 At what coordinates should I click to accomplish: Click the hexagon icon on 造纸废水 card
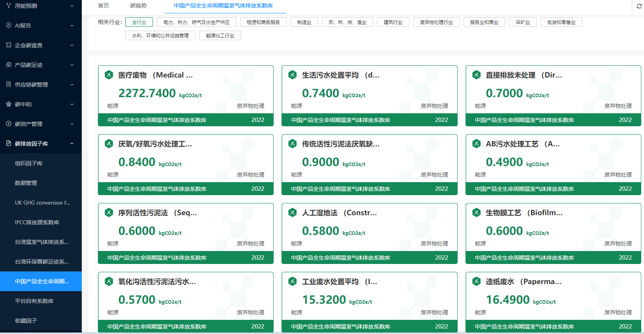(476, 282)
